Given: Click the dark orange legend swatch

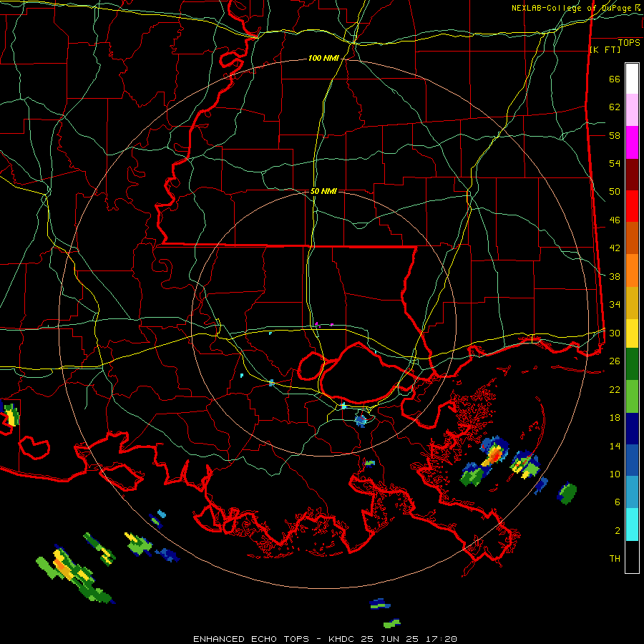Looking at the screenshot, I should point(632,238).
